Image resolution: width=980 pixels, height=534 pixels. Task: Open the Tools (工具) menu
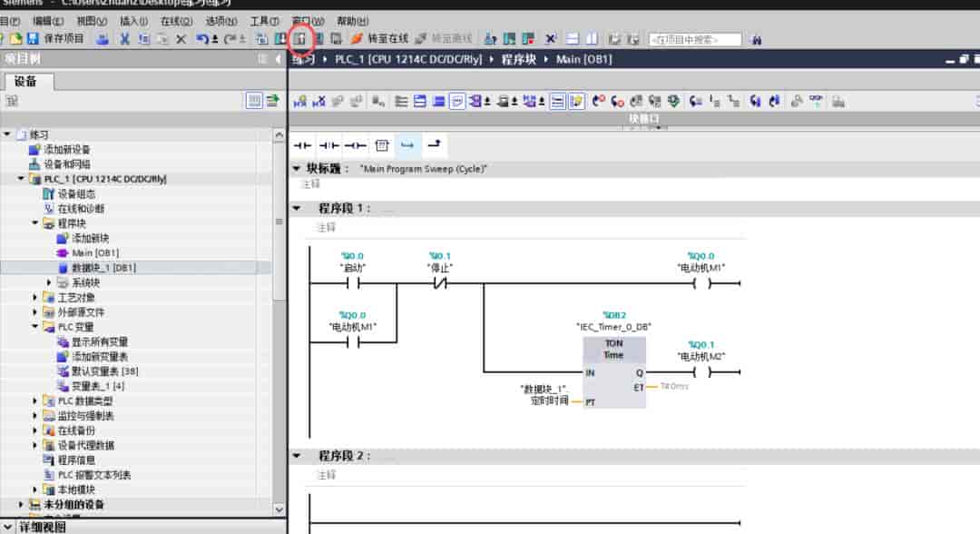pyautogui.click(x=264, y=21)
